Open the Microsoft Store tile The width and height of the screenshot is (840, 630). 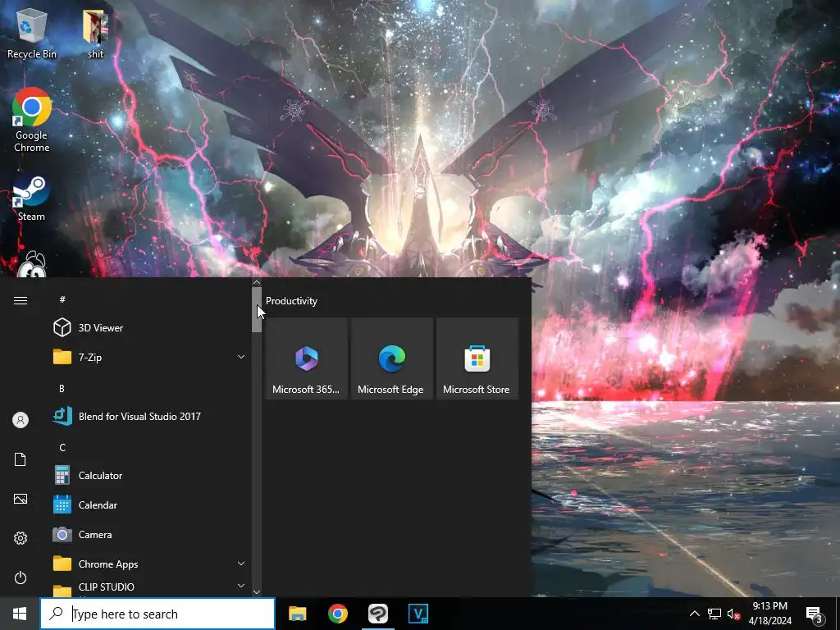click(477, 358)
